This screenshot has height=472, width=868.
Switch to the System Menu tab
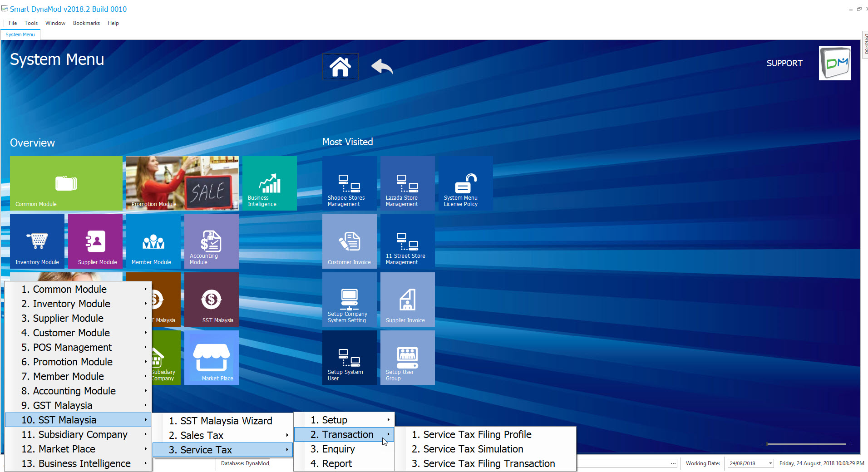coord(20,34)
